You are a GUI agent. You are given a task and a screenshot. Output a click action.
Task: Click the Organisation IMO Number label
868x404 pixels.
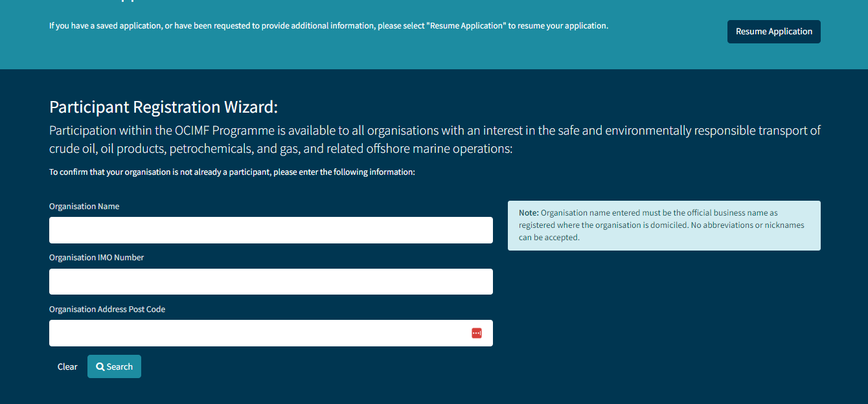tap(97, 258)
